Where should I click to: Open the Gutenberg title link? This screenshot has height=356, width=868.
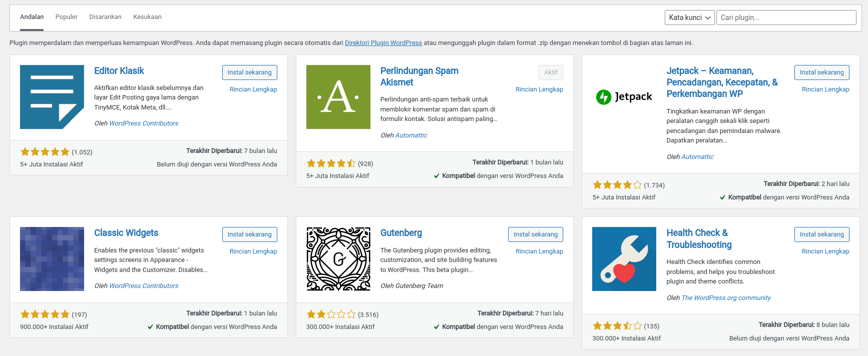(x=401, y=233)
